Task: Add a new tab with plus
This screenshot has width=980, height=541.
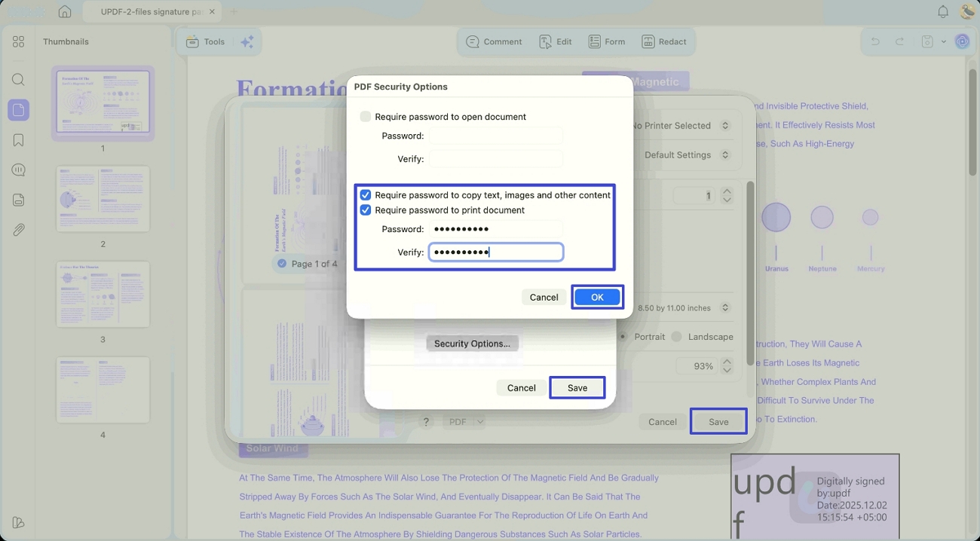Action: click(233, 12)
